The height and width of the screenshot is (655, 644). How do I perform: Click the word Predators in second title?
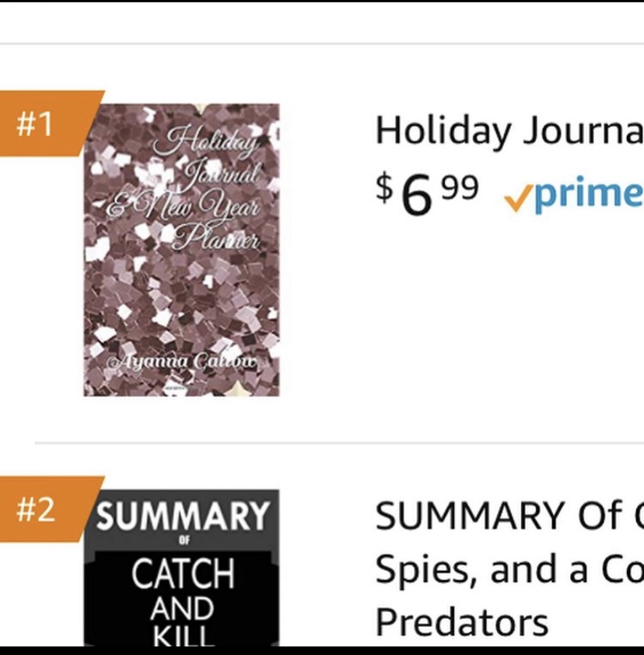[x=462, y=622]
